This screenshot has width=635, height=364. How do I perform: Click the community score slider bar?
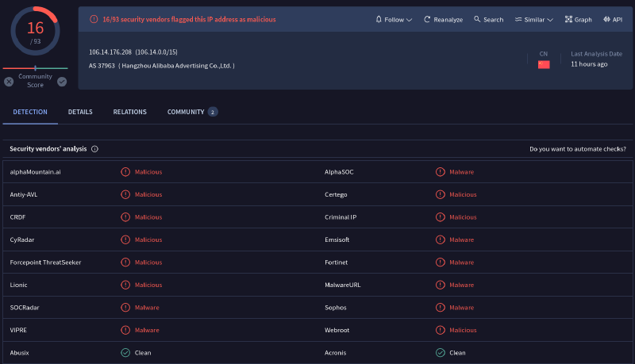tap(35, 69)
